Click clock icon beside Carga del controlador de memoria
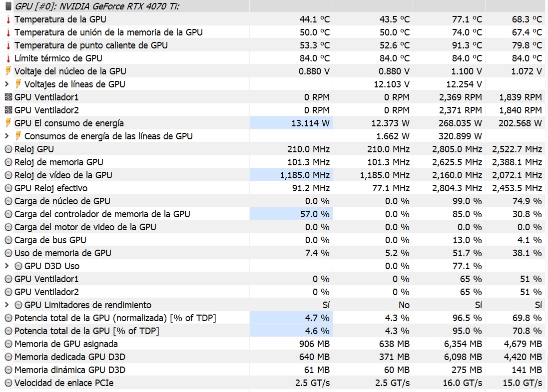Screen dimensions: 548x392 [x=8, y=214]
